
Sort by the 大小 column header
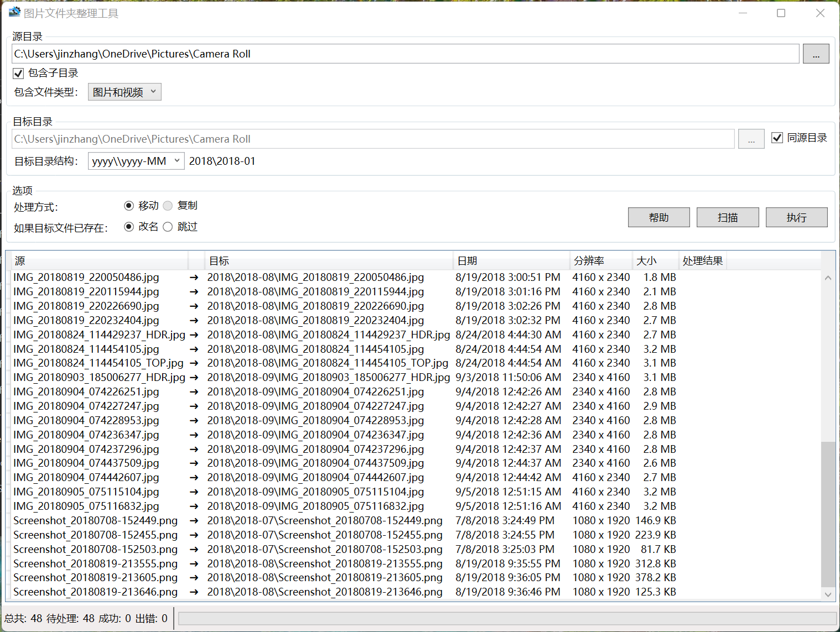click(x=656, y=260)
